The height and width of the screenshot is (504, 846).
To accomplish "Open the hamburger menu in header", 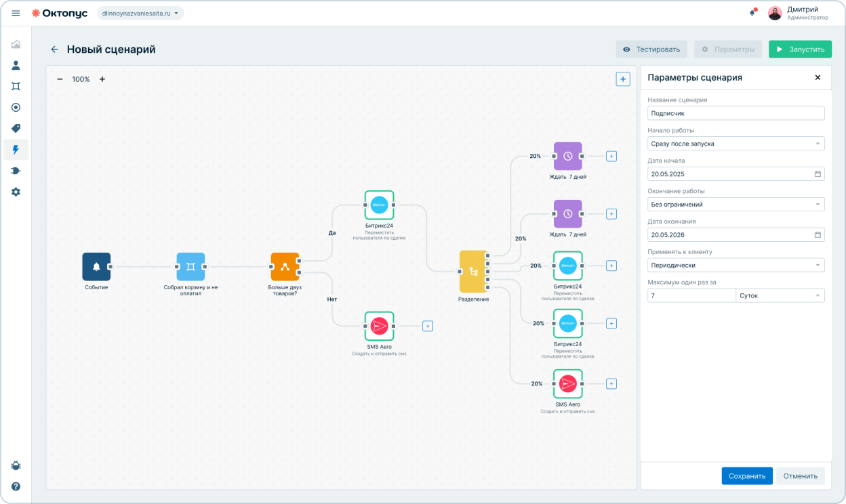I will pyautogui.click(x=16, y=13).
